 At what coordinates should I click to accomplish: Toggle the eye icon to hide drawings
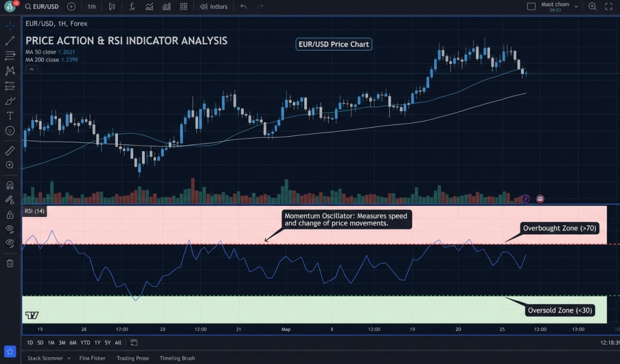(x=10, y=229)
